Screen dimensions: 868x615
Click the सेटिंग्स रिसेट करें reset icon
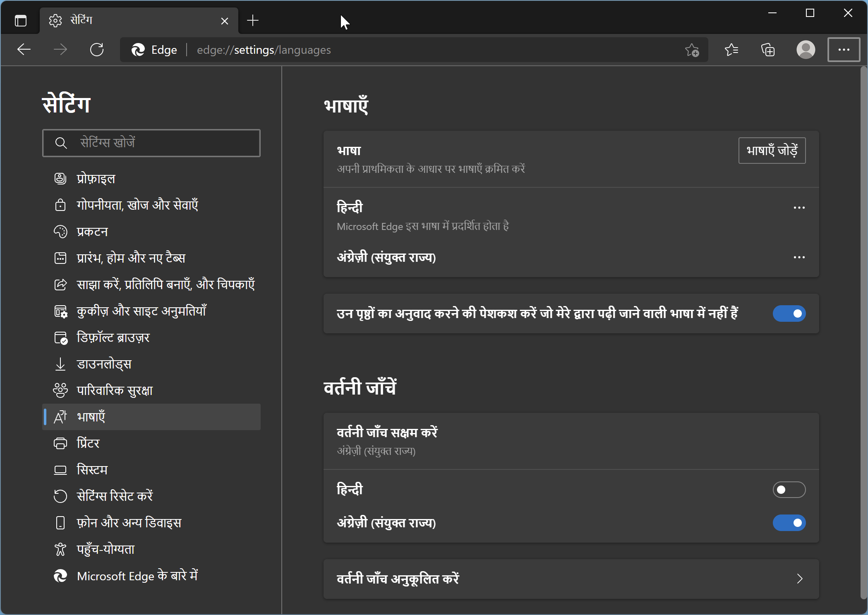coord(60,496)
